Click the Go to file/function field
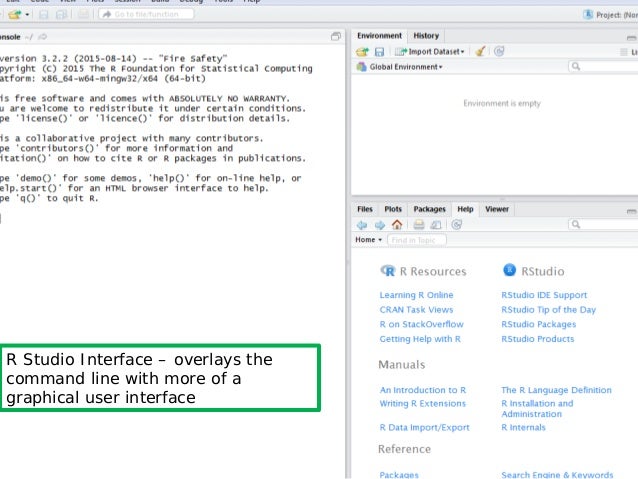Image resolution: width=638 pixels, height=479 pixels. (x=146, y=14)
